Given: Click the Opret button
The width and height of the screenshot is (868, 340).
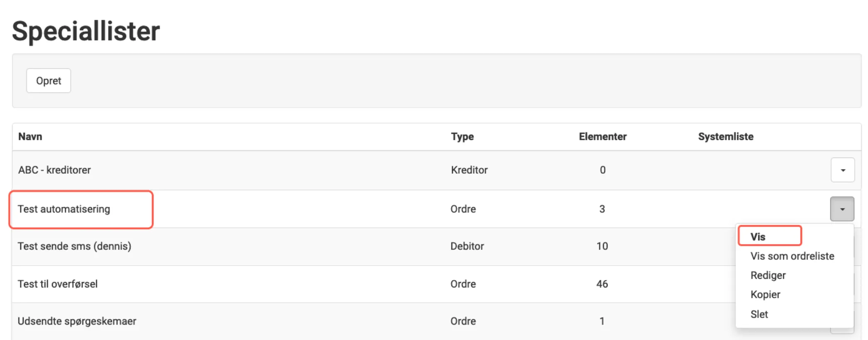Looking at the screenshot, I should click(48, 81).
